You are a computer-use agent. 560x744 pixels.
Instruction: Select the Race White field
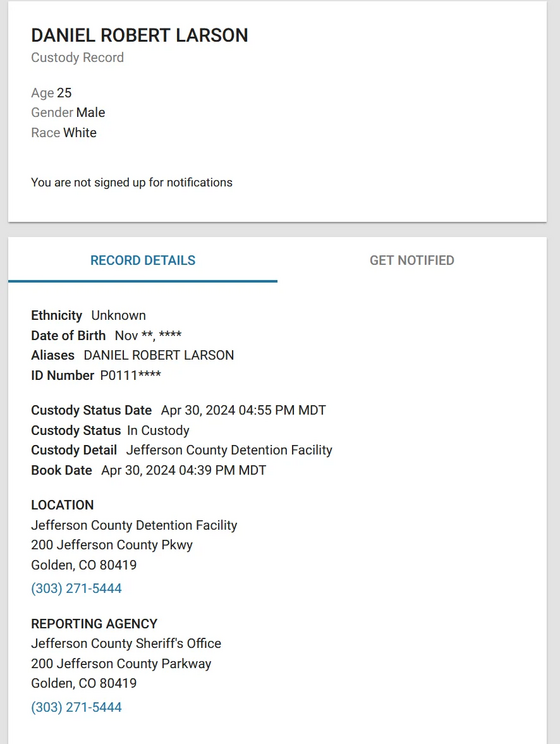64,132
